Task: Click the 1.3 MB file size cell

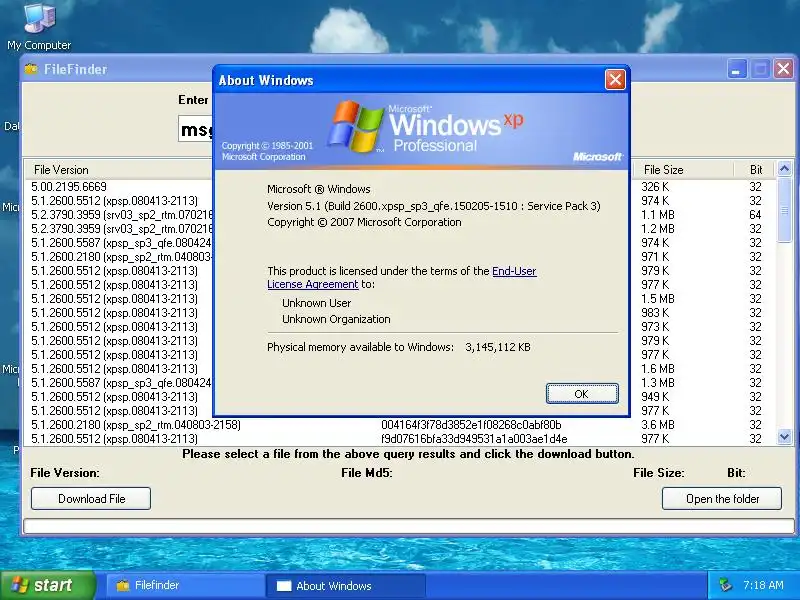Action: point(658,383)
